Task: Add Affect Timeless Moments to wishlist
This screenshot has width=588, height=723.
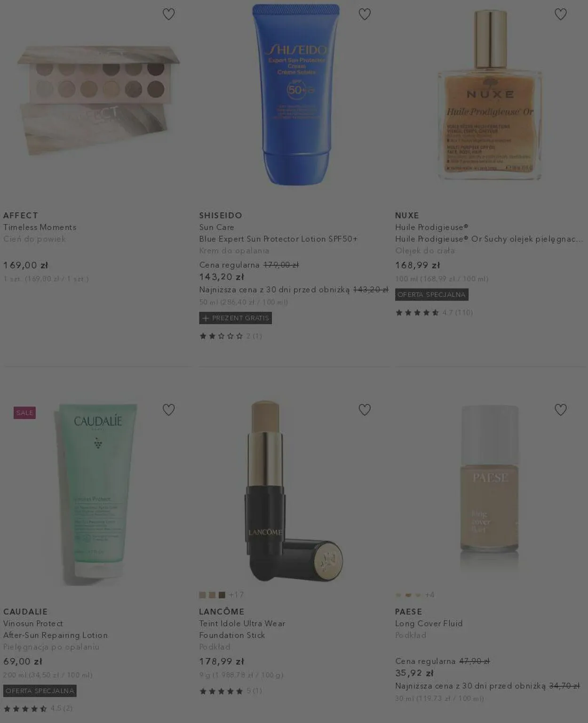Action: 168,14
